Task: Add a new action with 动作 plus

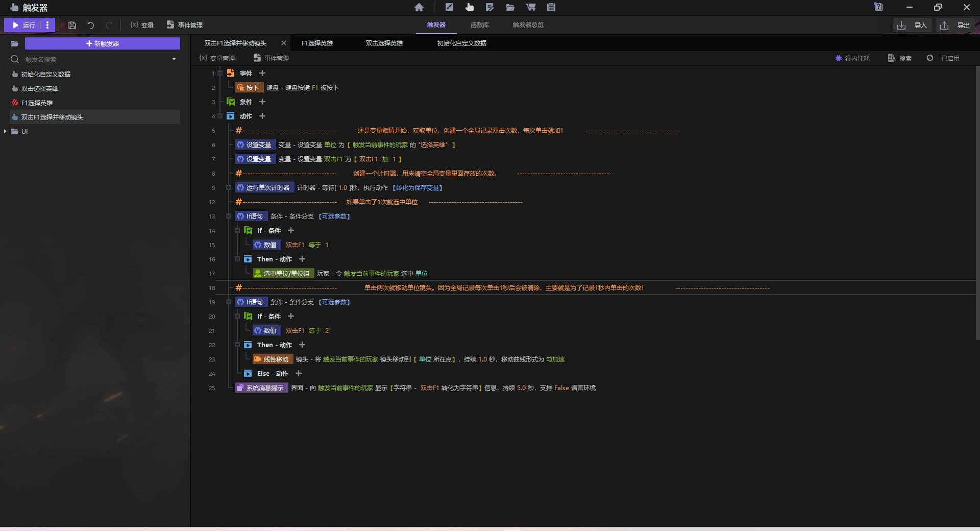Action: point(262,116)
